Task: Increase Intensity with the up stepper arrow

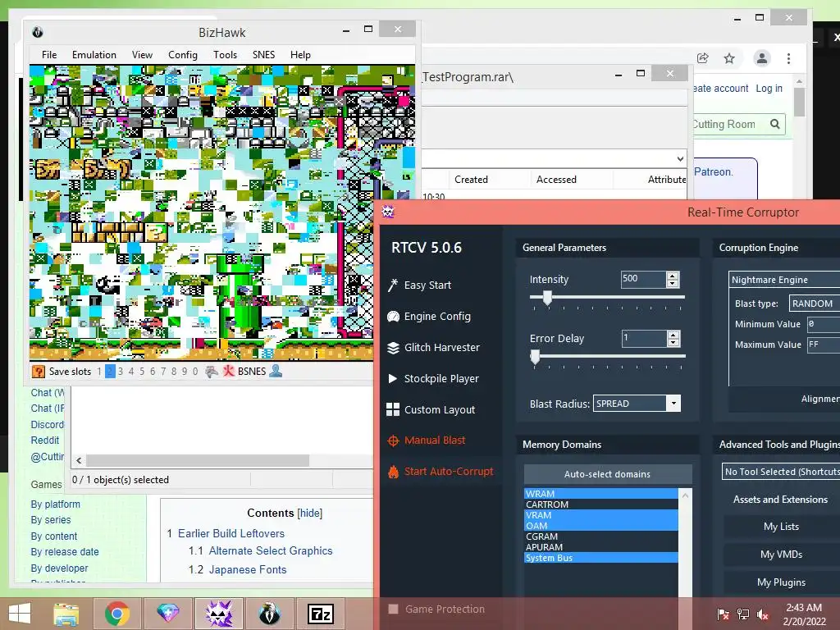Action: [673, 276]
